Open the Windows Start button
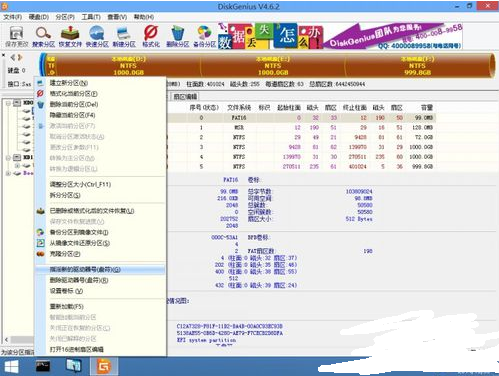 click(x=11, y=367)
